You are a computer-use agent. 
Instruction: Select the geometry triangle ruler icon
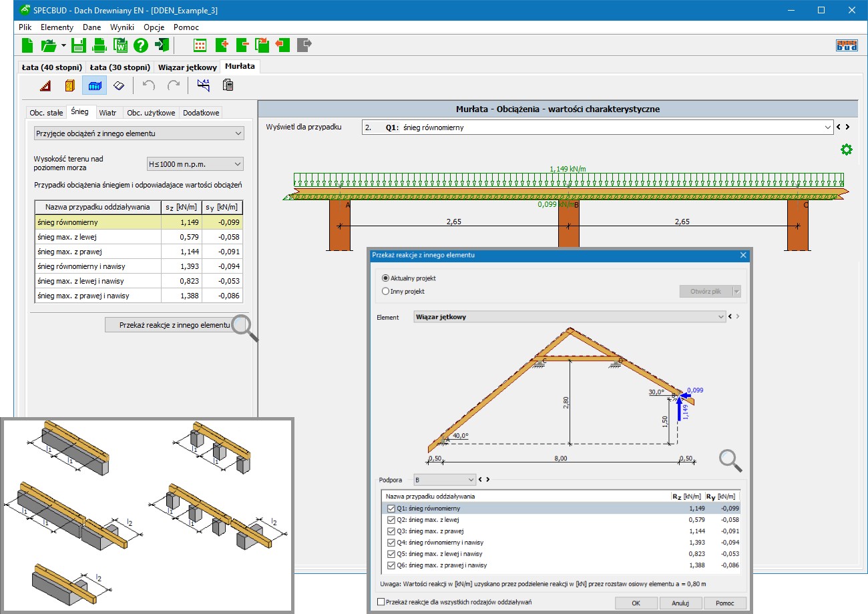click(45, 85)
